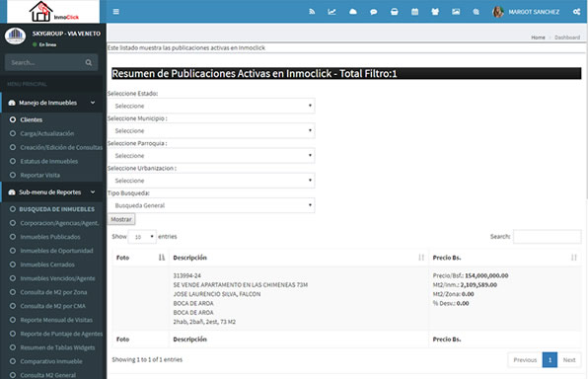Open Reporte Mensual de Visitas
The image size is (588, 379).
[x=56, y=320]
